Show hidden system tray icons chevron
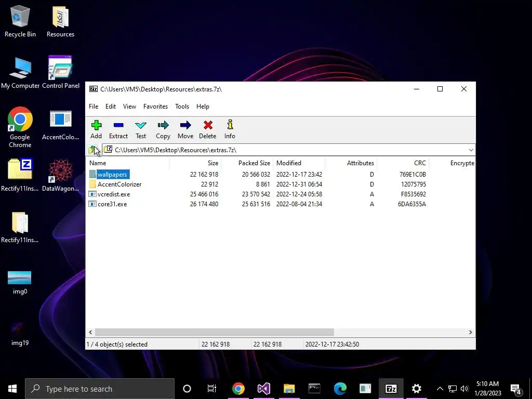This screenshot has height=399, width=532. coord(440,389)
